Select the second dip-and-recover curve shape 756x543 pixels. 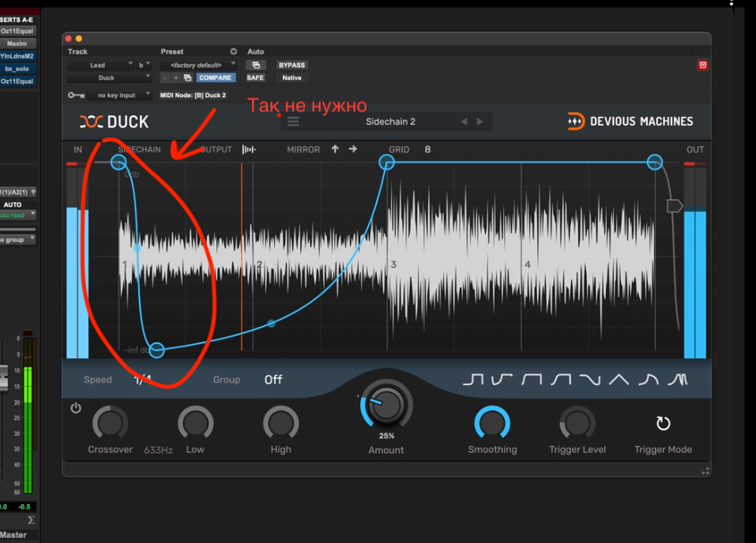(x=502, y=380)
